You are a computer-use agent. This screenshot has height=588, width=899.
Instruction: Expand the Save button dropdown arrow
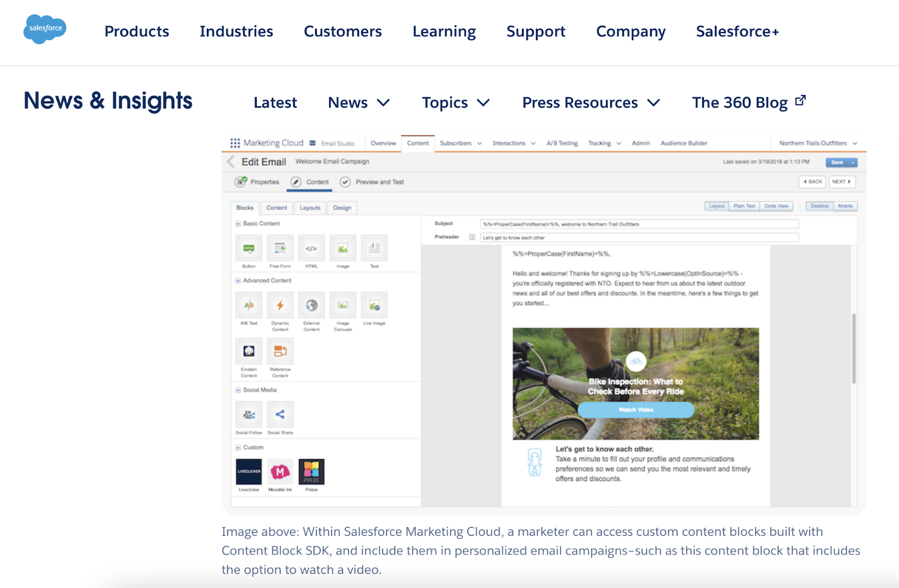(853, 162)
